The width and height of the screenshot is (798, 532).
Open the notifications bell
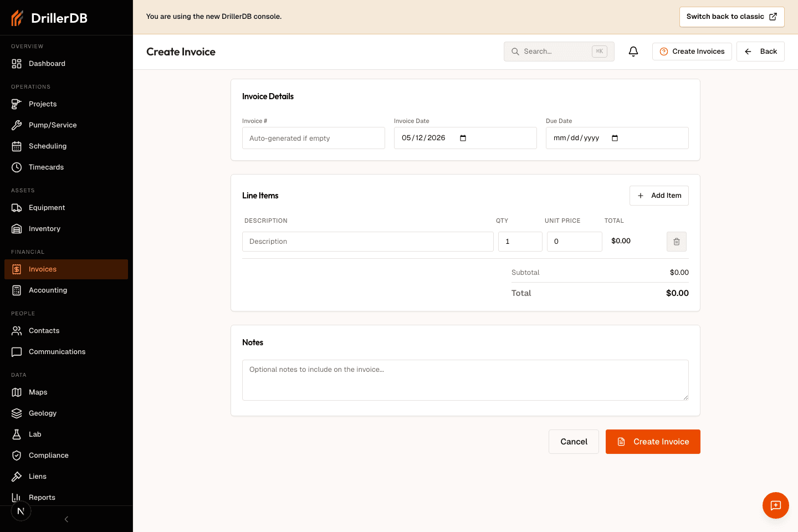click(x=633, y=52)
